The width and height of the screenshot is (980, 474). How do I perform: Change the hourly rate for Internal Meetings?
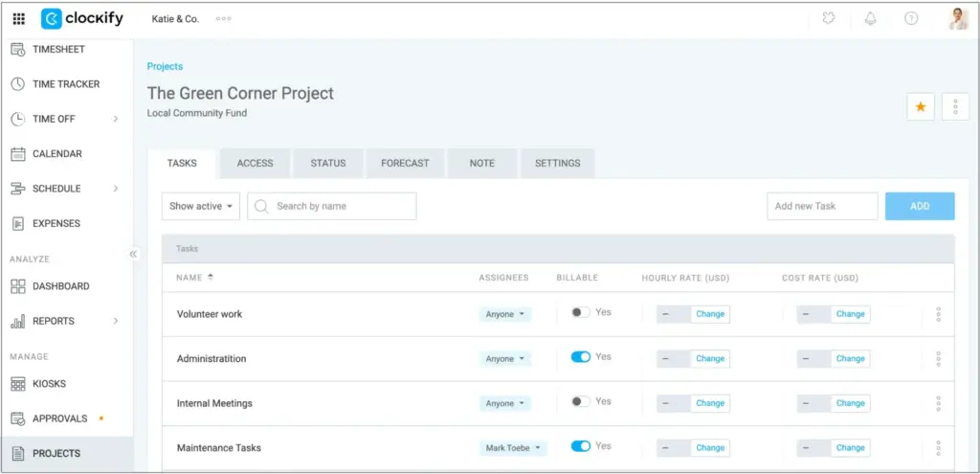(x=710, y=403)
